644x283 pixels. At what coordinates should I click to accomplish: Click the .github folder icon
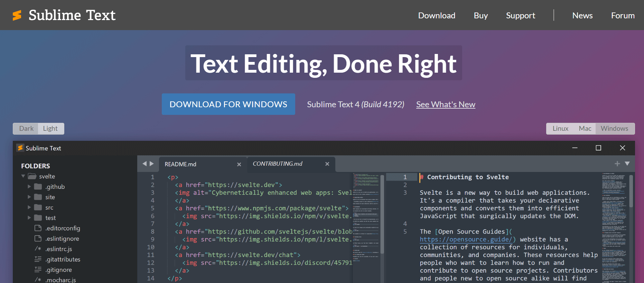tap(38, 186)
